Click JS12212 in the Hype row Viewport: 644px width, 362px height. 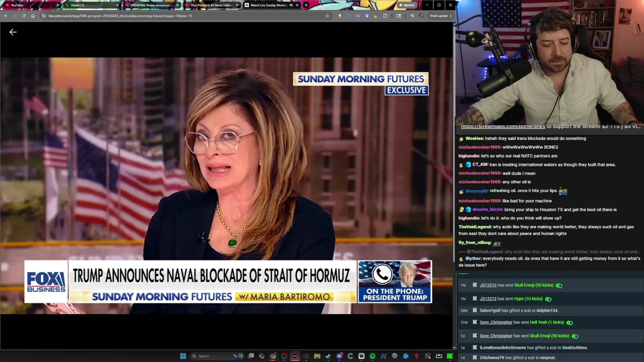coord(488,299)
